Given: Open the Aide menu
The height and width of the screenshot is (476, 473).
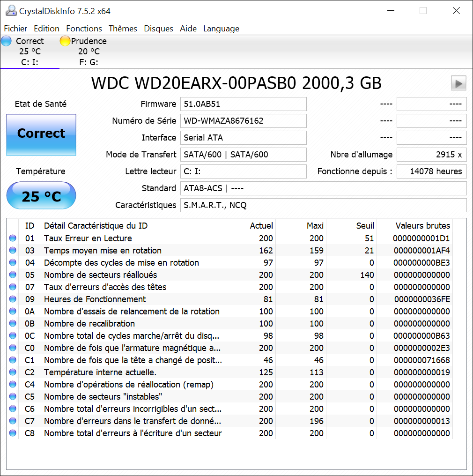Looking at the screenshot, I should [188, 29].
